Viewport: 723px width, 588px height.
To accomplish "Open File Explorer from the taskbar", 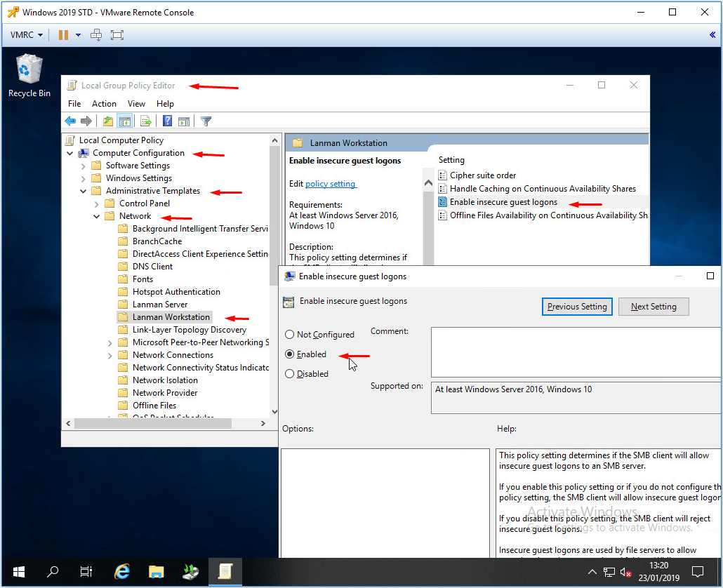I will (x=157, y=572).
